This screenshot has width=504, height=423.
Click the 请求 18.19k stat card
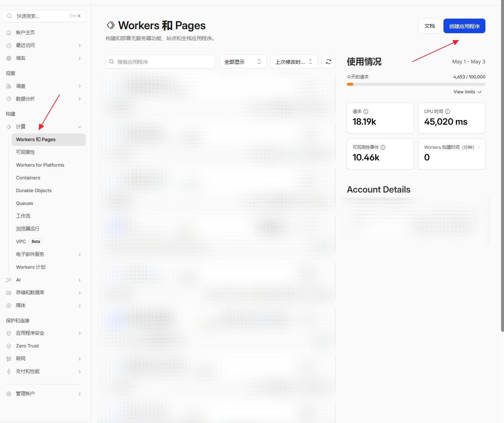pyautogui.click(x=380, y=118)
